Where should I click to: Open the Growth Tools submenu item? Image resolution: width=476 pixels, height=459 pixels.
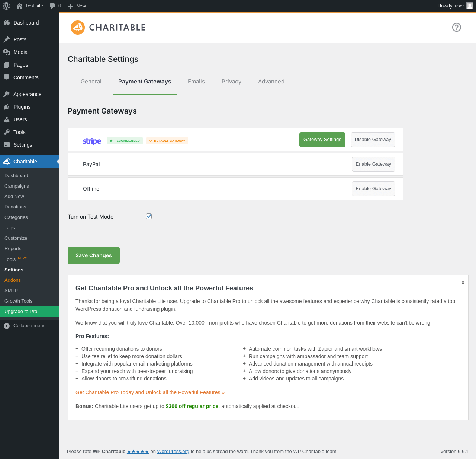click(x=30, y=301)
